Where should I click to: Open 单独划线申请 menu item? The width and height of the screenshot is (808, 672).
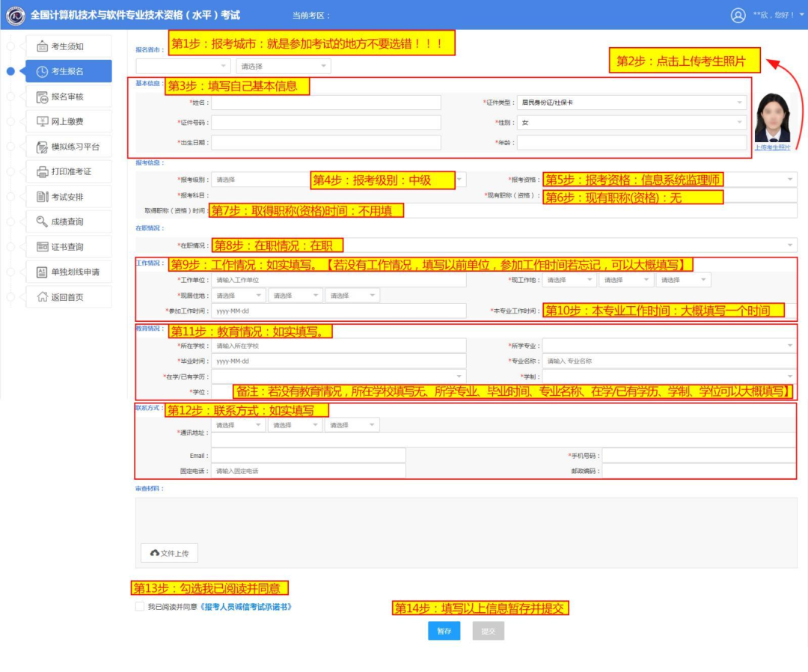69,272
